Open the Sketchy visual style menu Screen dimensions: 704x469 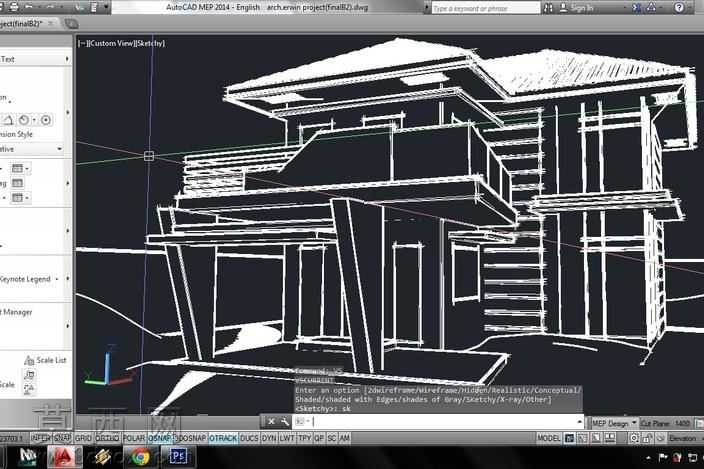pyautogui.click(x=150, y=43)
